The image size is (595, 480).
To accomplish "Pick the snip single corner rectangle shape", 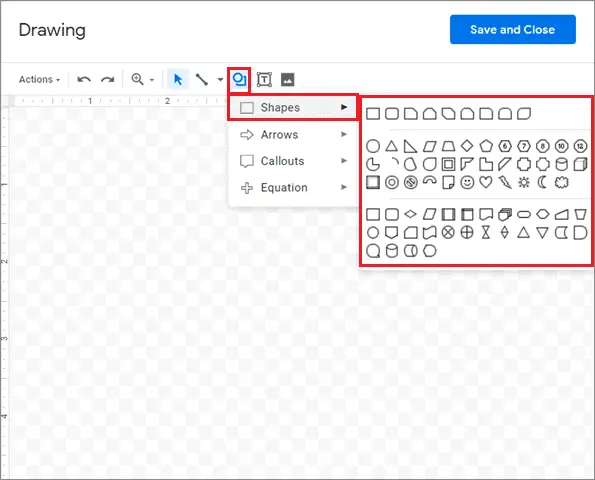I will tap(410, 113).
